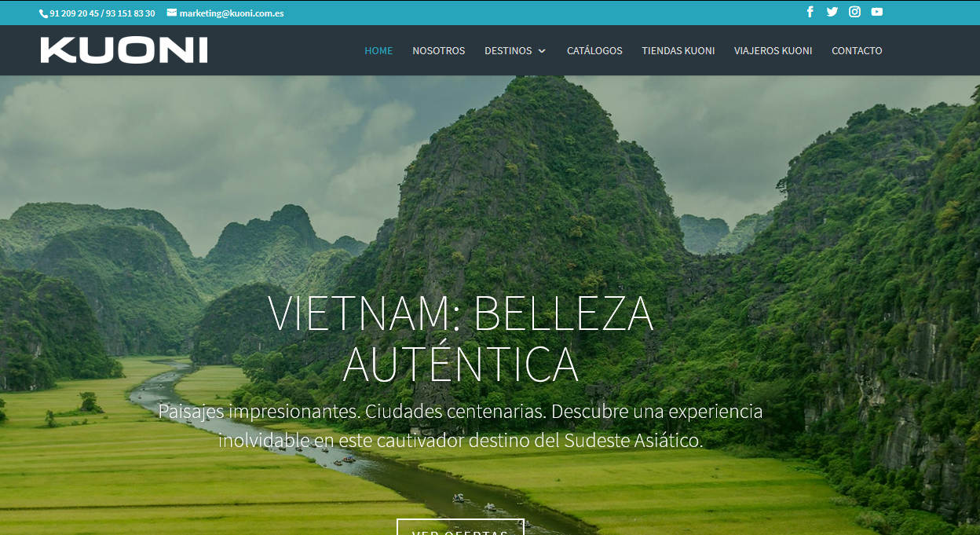Open VIAJEROS KUONI section
This screenshot has height=535, width=980.
[x=773, y=50]
